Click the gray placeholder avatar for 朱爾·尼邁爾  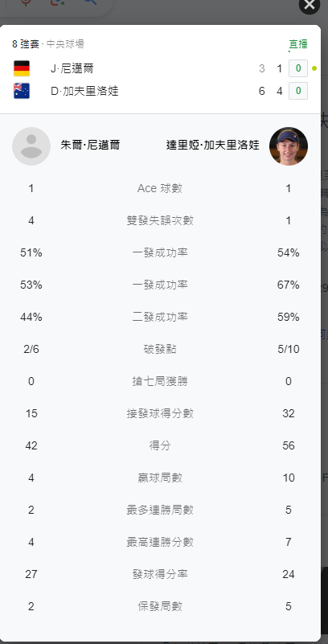pos(31,146)
